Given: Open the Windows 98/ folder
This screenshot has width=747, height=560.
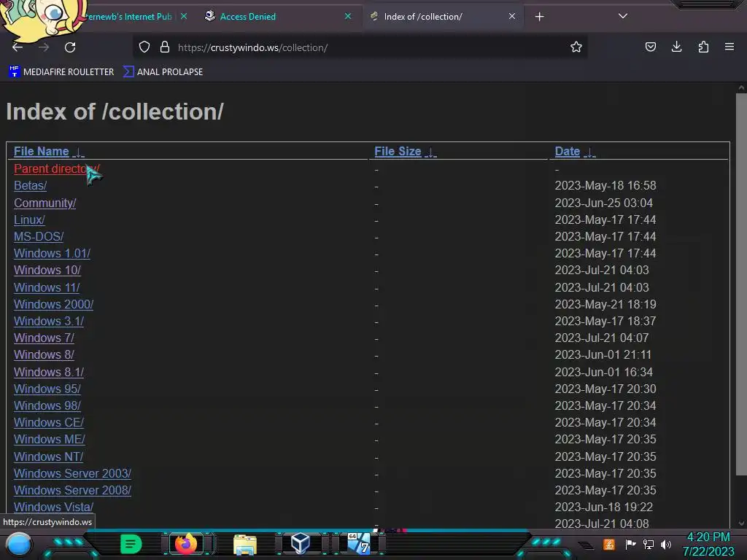Looking at the screenshot, I should coord(47,405).
